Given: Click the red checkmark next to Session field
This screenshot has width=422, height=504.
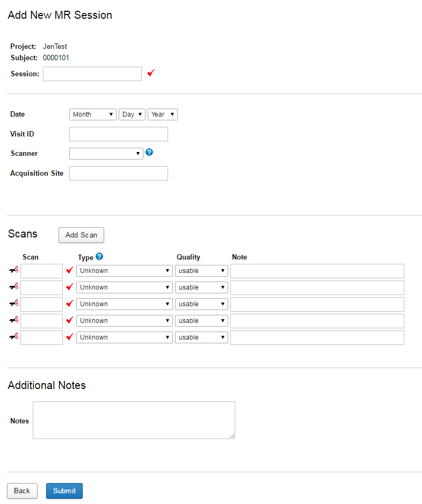Looking at the screenshot, I should point(151,73).
